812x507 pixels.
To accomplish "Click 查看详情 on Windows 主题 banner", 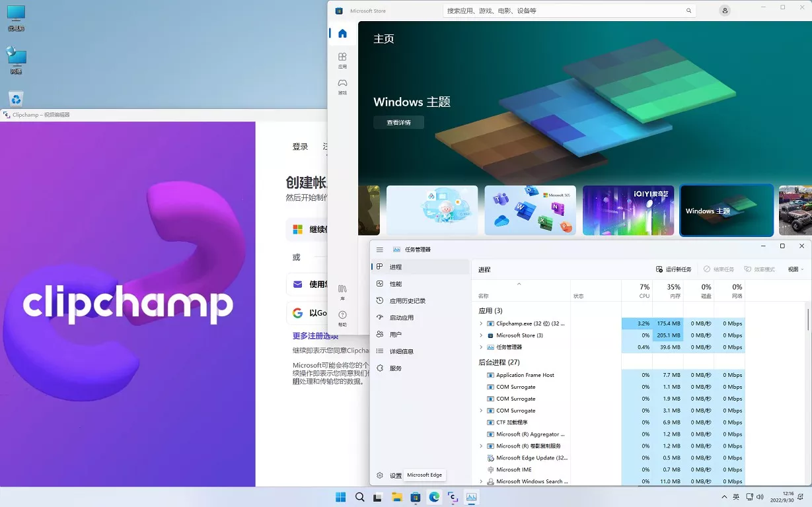I will click(x=398, y=122).
